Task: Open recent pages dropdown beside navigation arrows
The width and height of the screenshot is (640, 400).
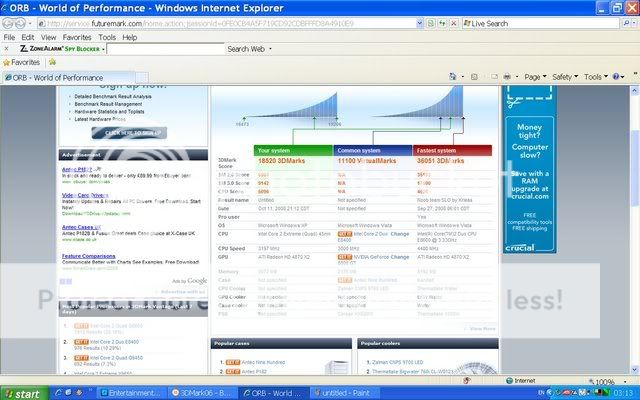Action: click(30, 24)
